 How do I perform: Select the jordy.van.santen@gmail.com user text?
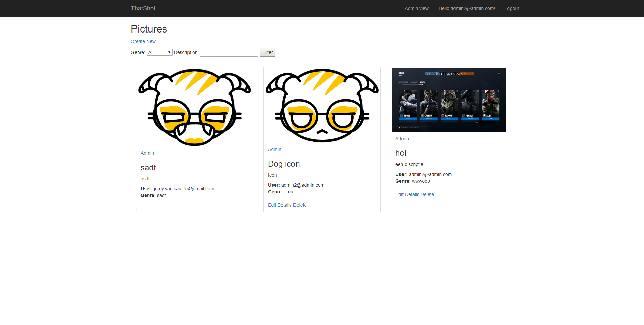point(184,189)
